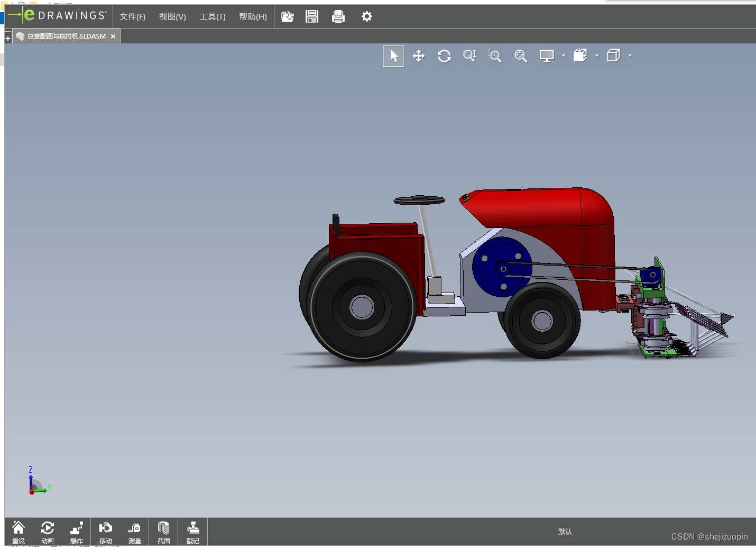Image resolution: width=756 pixels, height=547 pixels.
Task: Click the 爆炸 explode button
Action: click(x=77, y=532)
